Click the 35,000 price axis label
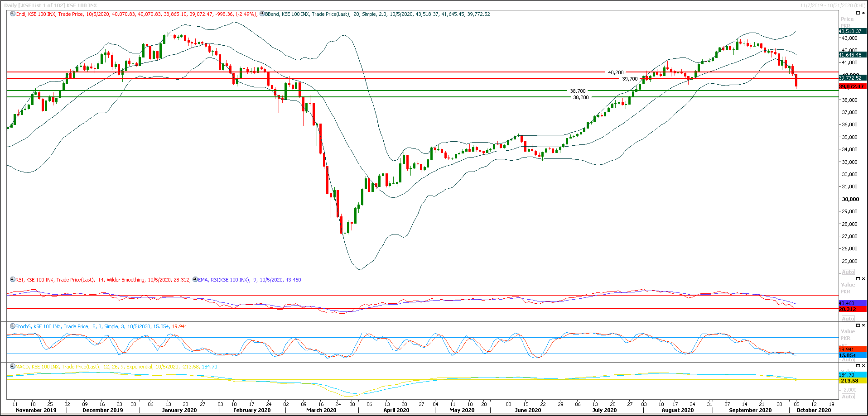The width and height of the screenshot is (868, 416). 850,137
